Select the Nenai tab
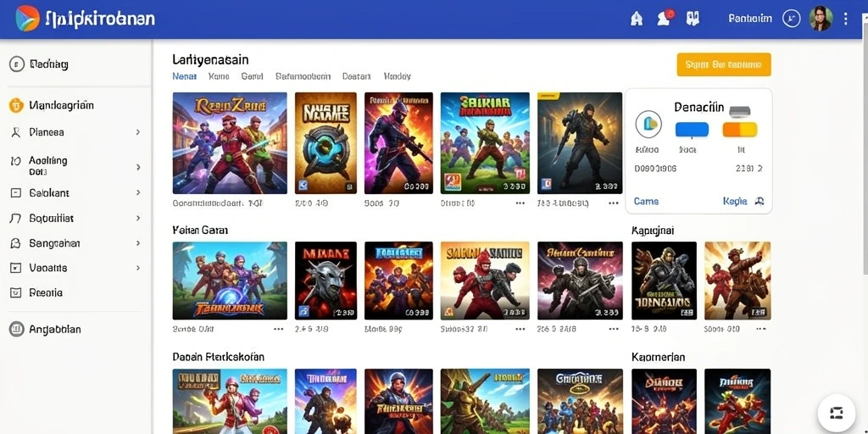The height and width of the screenshot is (434, 868). 184,76
